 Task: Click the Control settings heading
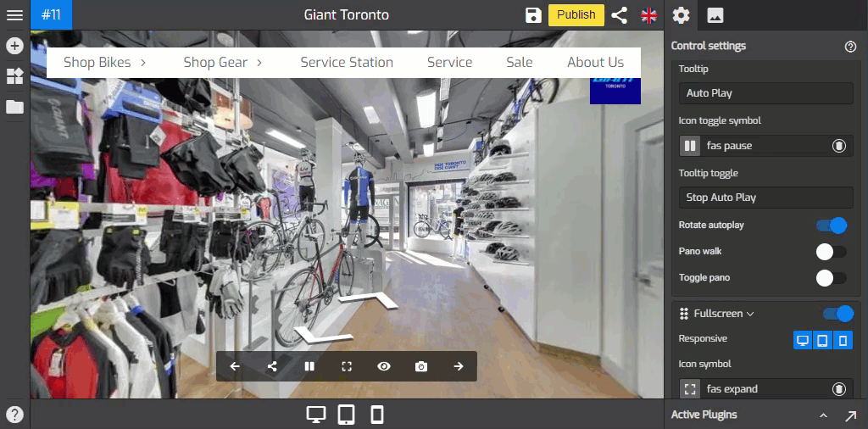[708, 46]
